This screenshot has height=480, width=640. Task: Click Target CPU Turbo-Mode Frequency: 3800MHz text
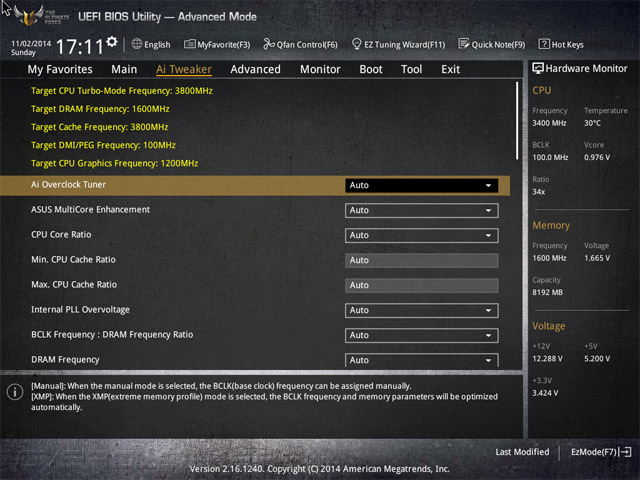(x=122, y=91)
